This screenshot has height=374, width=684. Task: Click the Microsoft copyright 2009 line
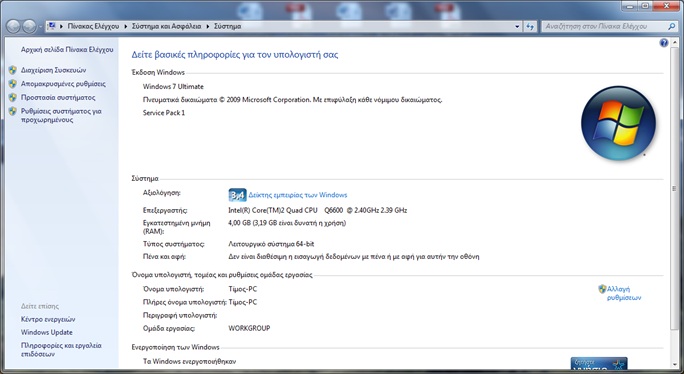coord(292,100)
